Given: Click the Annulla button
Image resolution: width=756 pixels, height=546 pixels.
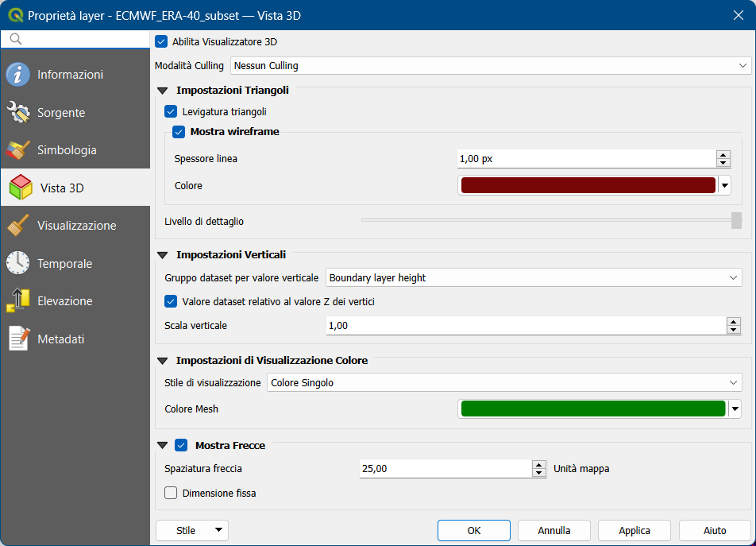Looking at the screenshot, I should pyautogui.click(x=554, y=530).
